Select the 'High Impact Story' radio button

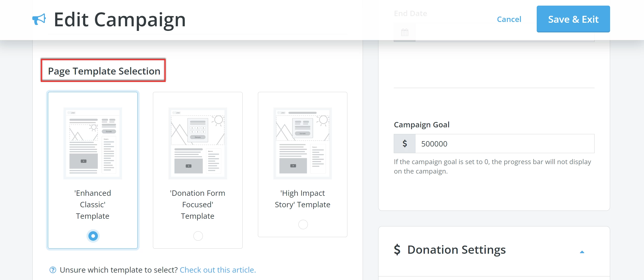pyautogui.click(x=303, y=225)
